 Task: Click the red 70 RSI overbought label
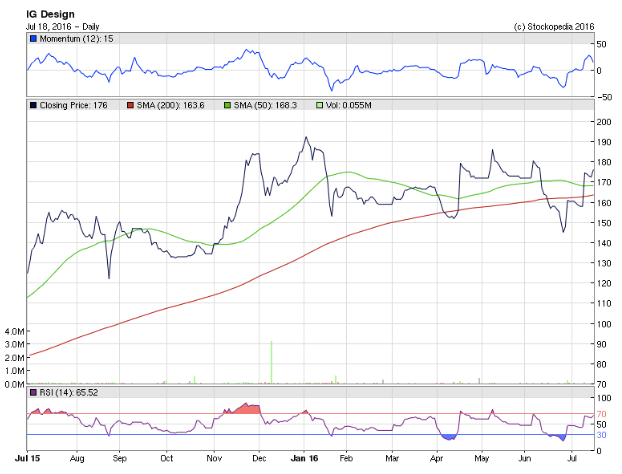(x=601, y=414)
